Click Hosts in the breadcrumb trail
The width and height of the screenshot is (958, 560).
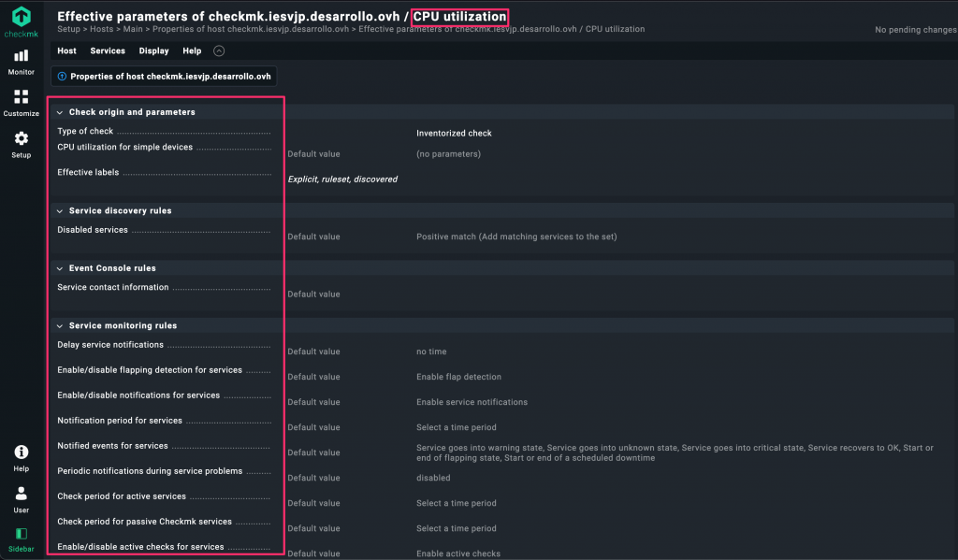101,29
